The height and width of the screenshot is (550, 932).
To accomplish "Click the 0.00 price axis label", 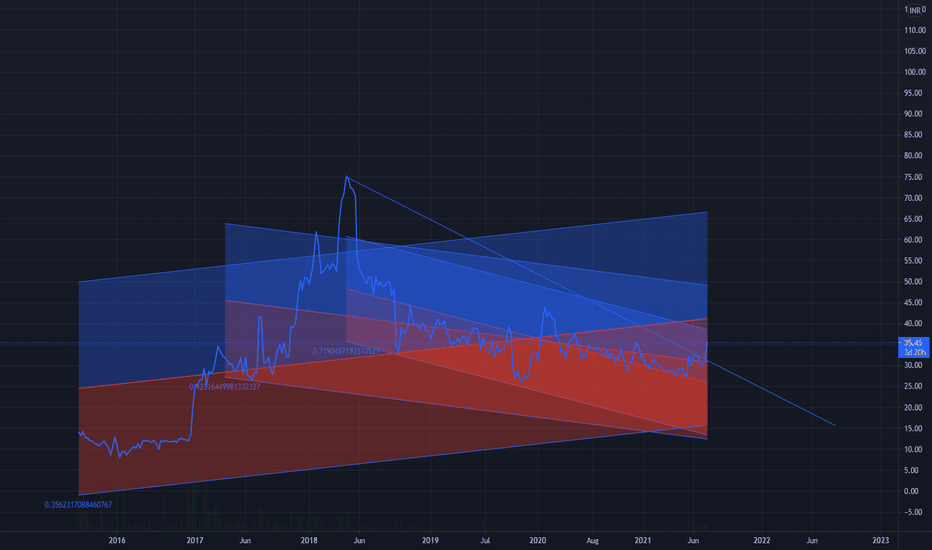I will click(x=911, y=491).
